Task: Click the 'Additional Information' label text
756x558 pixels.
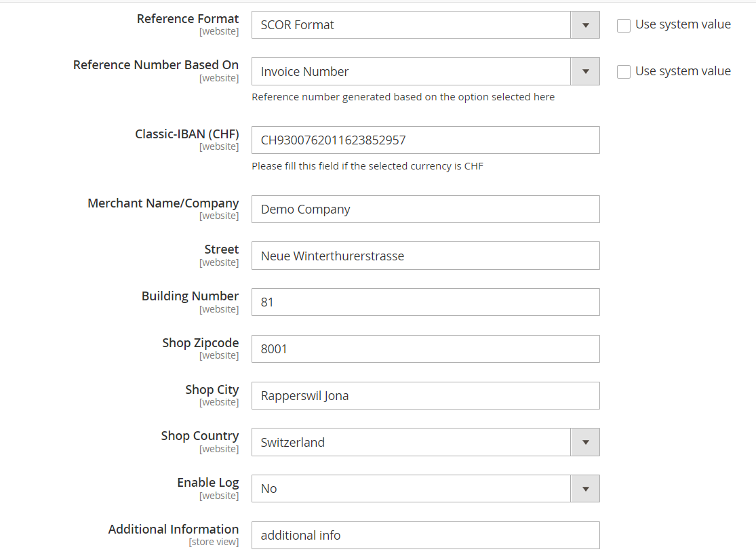Action: coord(173,529)
